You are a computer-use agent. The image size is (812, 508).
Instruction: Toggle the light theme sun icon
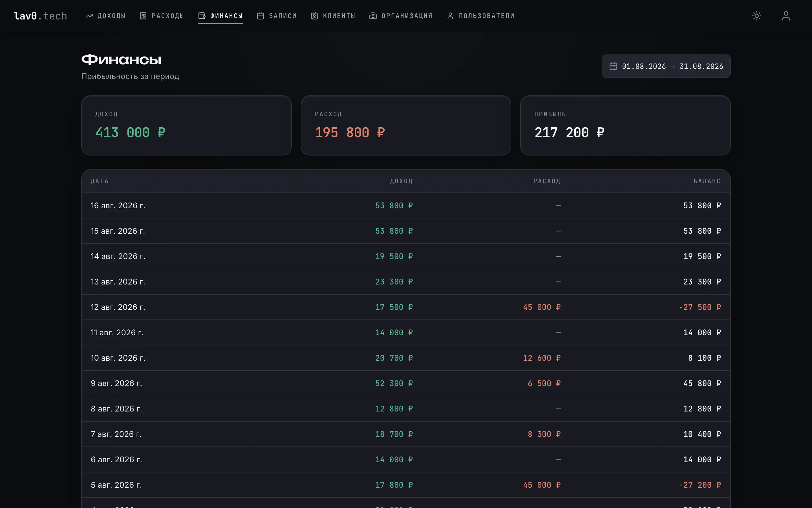pyautogui.click(x=757, y=16)
